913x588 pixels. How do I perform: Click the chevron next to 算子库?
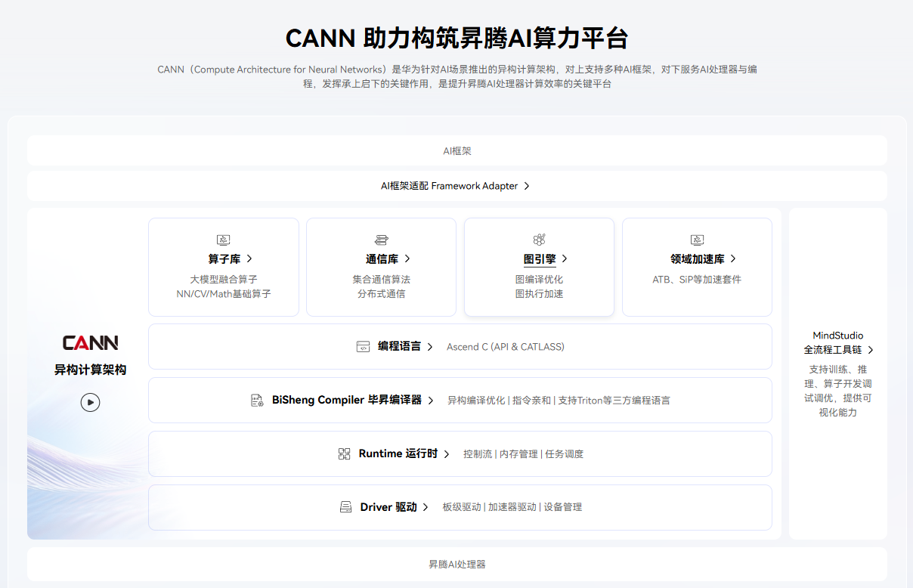[249, 258]
